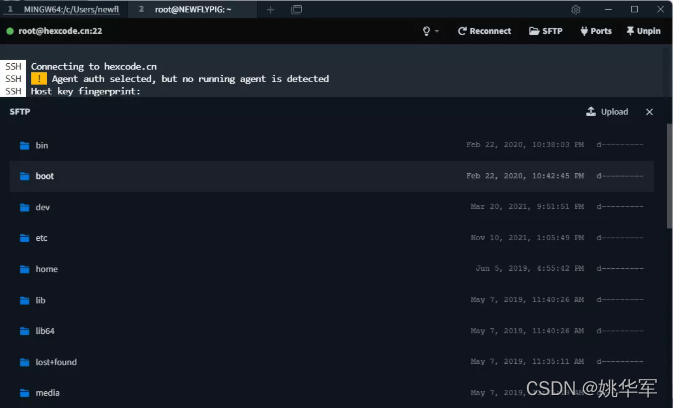Click permissions text in bin row
This screenshot has height=408, width=673.
(x=620, y=145)
